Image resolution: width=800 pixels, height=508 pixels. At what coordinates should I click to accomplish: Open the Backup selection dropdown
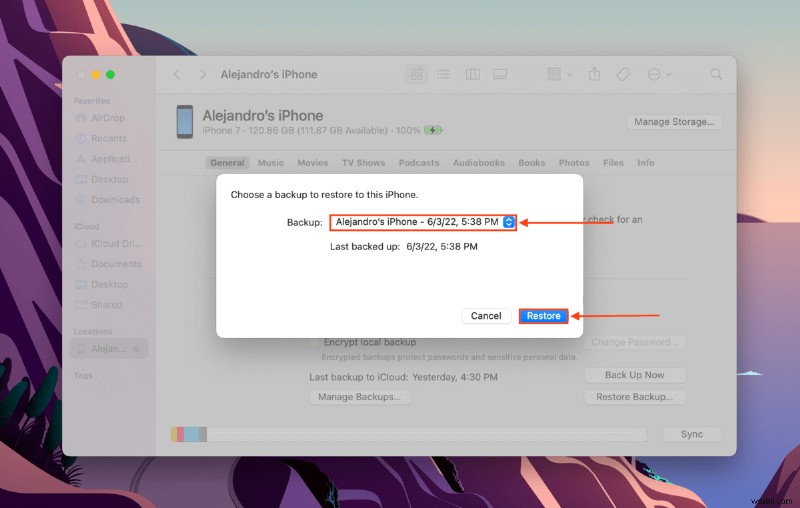[422, 222]
